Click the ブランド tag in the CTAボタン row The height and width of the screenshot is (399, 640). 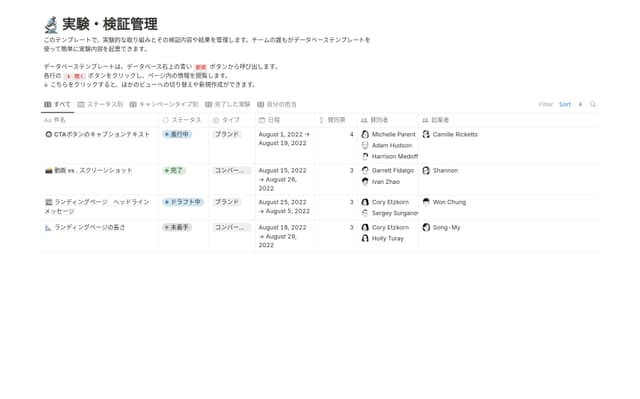click(x=227, y=134)
